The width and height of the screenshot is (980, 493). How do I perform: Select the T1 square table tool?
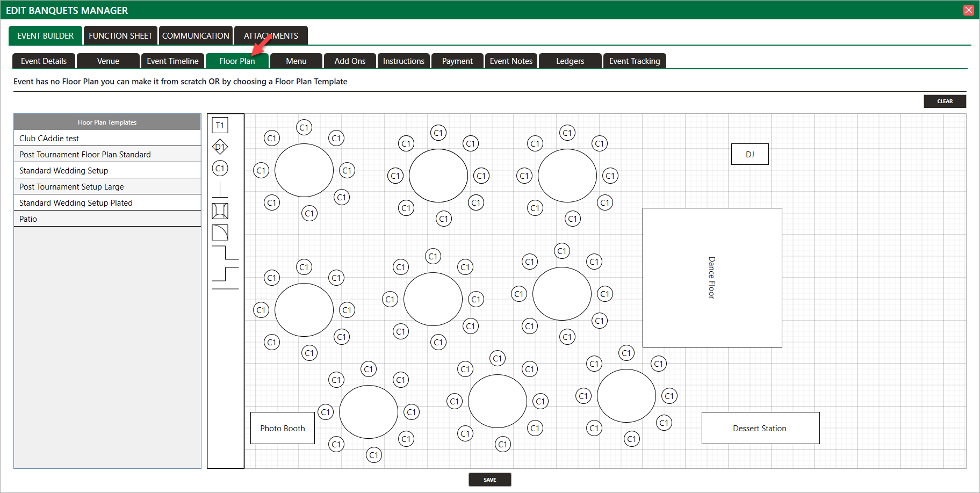pos(220,126)
